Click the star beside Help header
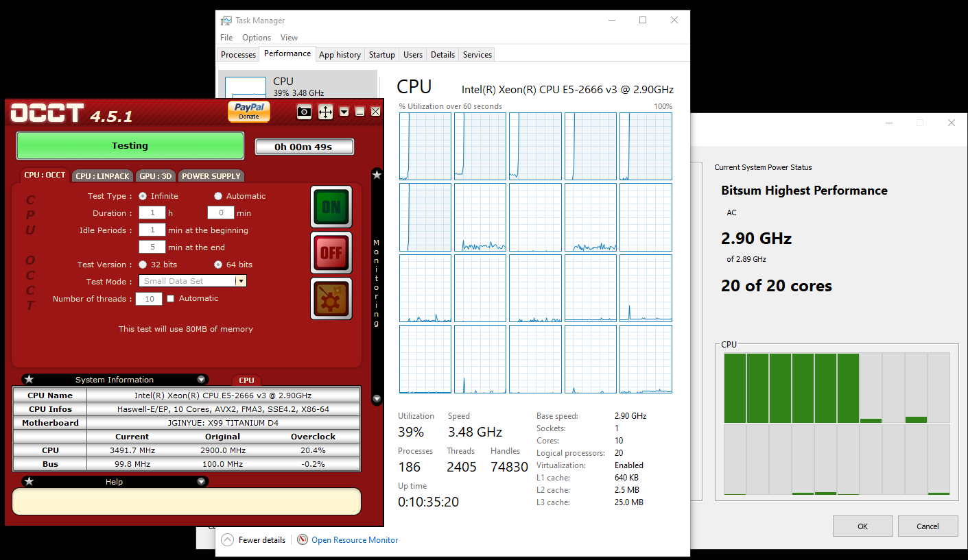The height and width of the screenshot is (560, 968). [x=29, y=481]
